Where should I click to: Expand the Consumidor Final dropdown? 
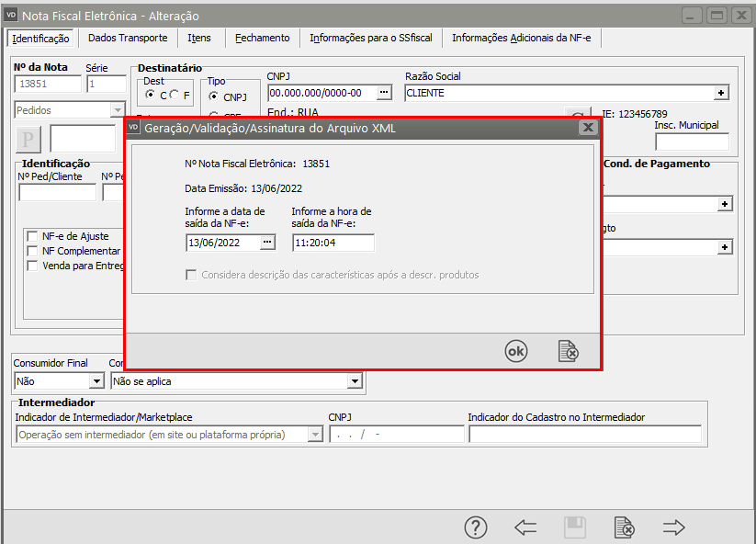(x=96, y=381)
